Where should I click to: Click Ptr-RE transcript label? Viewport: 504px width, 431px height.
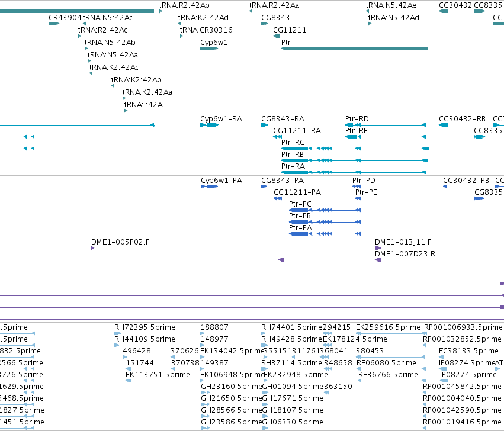pos(357,131)
